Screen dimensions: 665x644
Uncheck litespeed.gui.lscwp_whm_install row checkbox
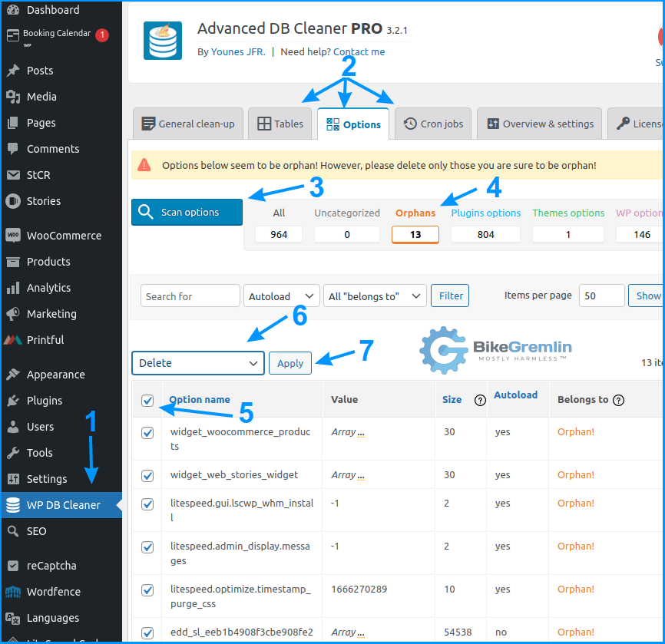coord(147,504)
